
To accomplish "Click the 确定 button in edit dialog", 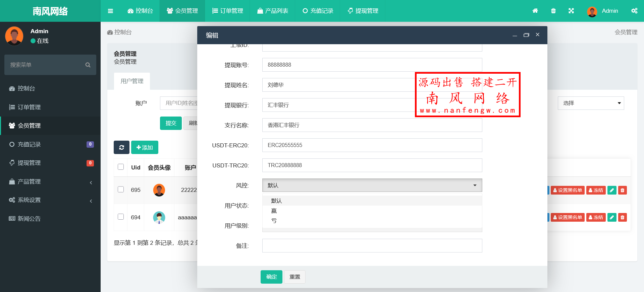I will click(271, 277).
